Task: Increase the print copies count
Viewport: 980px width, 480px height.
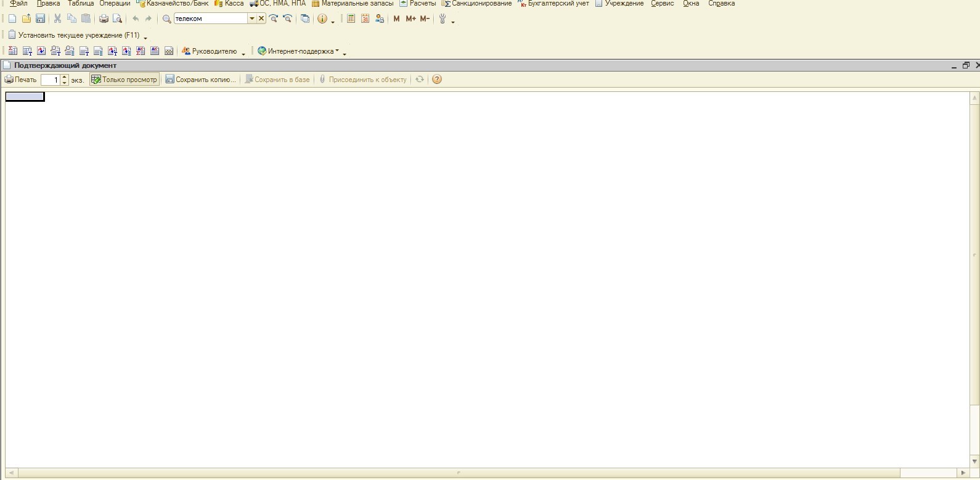Action: 65,77
